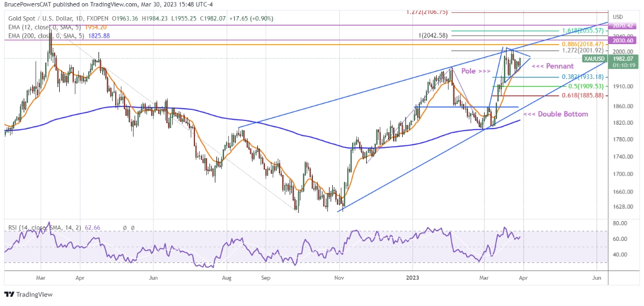The height and width of the screenshot is (306, 644).
Task: Click the TradingView logo icon
Action: click(x=10, y=294)
